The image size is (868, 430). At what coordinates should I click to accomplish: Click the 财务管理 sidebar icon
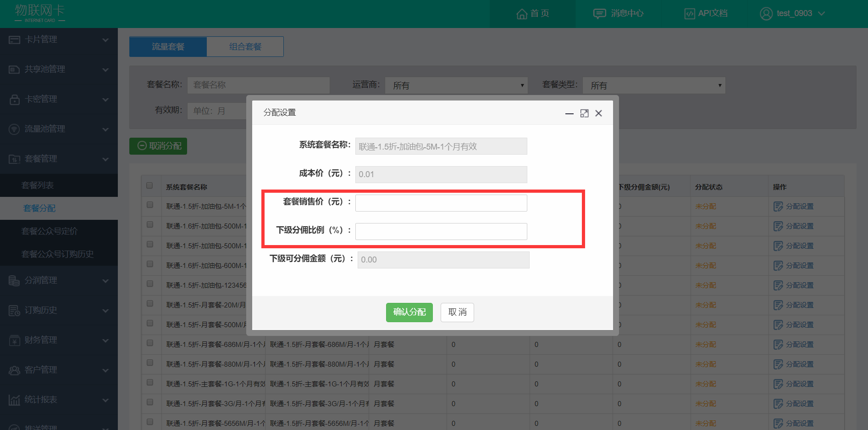click(x=15, y=341)
